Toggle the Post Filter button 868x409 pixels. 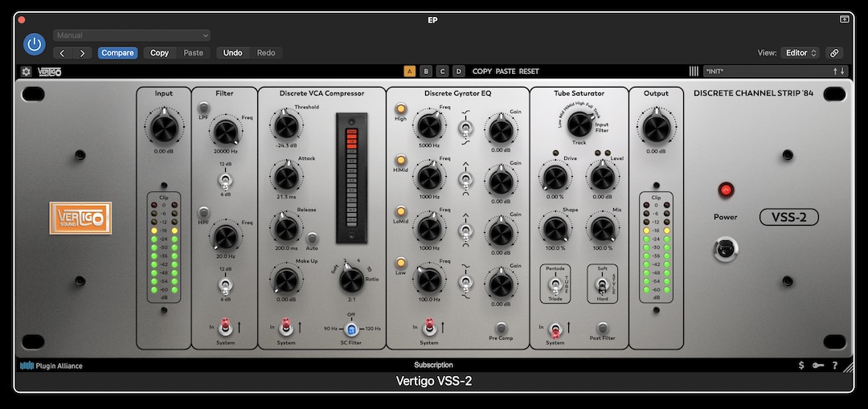click(603, 327)
